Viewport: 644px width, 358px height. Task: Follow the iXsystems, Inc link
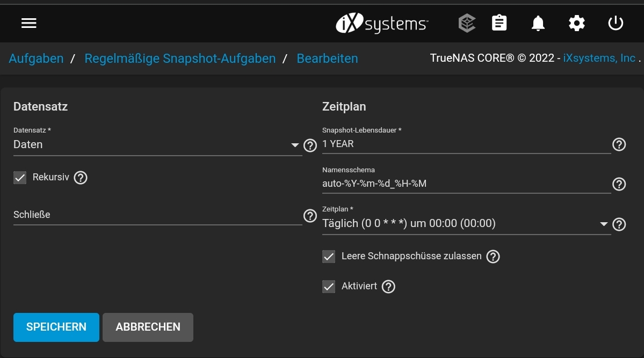click(599, 58)
